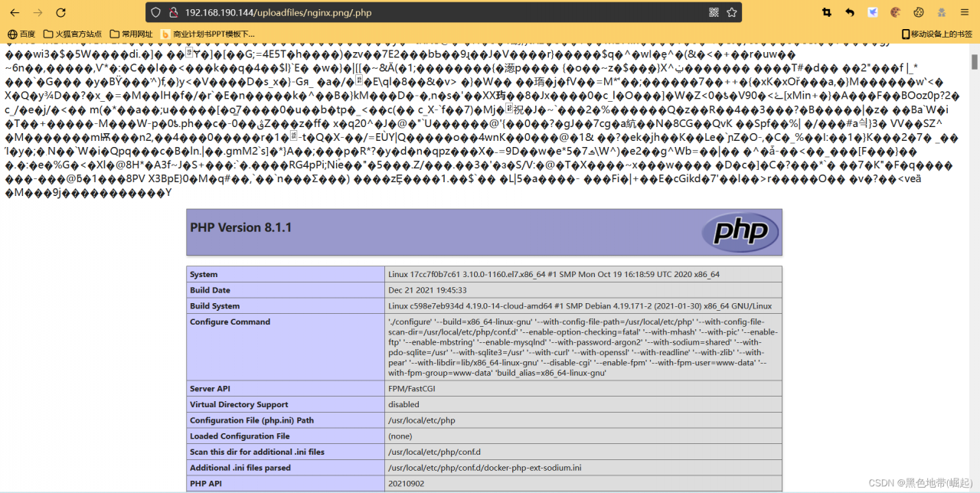This screenshot has height=493, width=980.
Task: Open the gray figure extension icon
Action: [x=942, y=12]
